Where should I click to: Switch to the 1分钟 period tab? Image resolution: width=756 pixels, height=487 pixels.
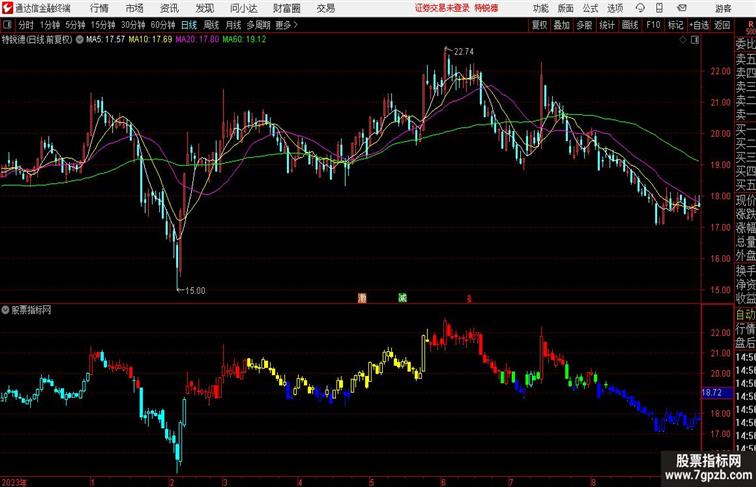[x=50, y=25]
